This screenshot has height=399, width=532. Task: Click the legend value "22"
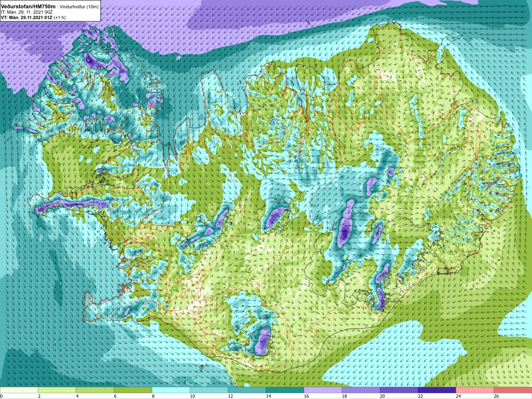421,396
